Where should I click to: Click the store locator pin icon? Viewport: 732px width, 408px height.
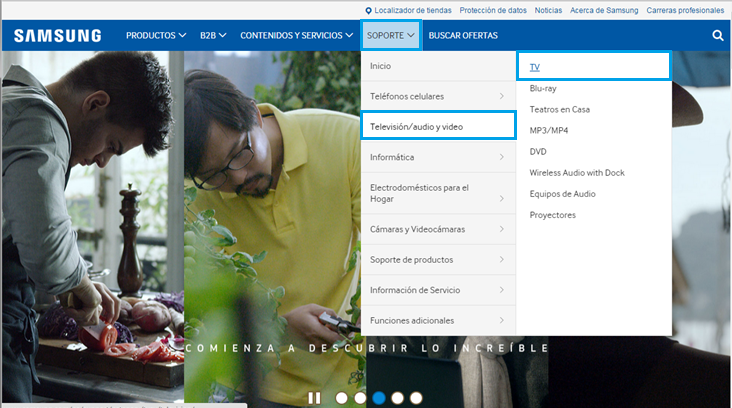368,10
